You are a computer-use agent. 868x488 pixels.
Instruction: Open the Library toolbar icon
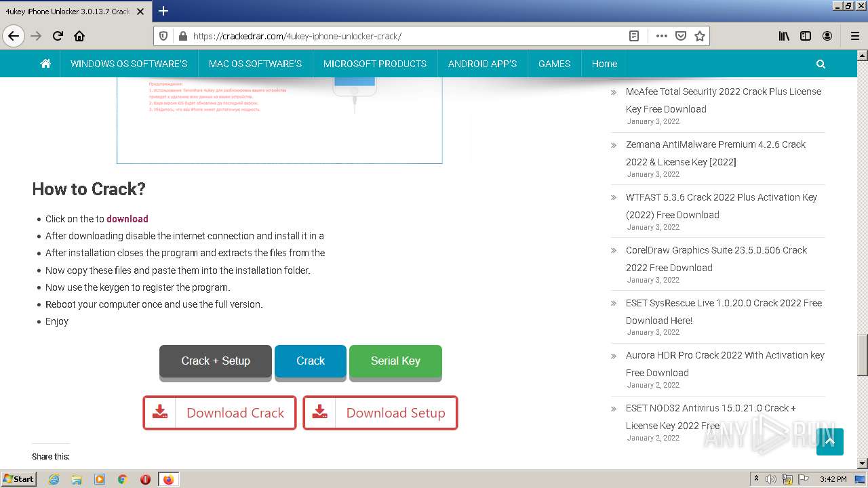tap(784, 36)
